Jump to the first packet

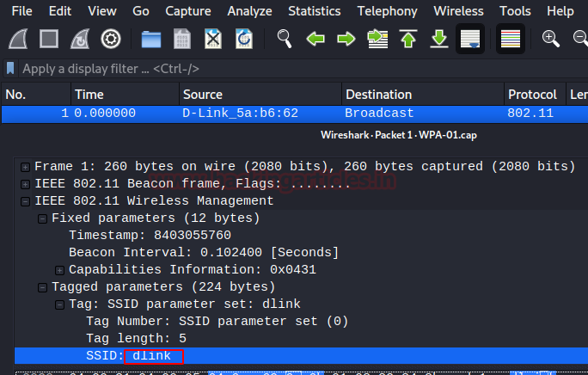pyautogui.click(x=408, y=39)
